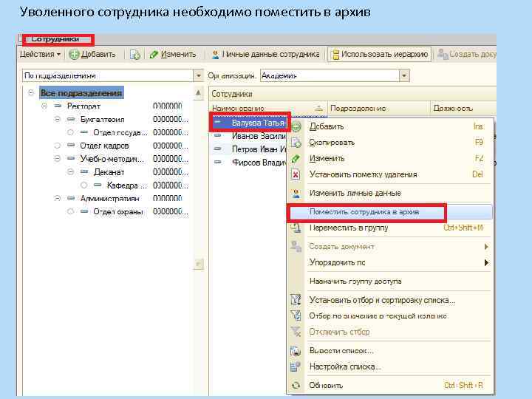Select Отдел охраны department
This screenshot has width=532, height=399.
(x=118, y=212)
